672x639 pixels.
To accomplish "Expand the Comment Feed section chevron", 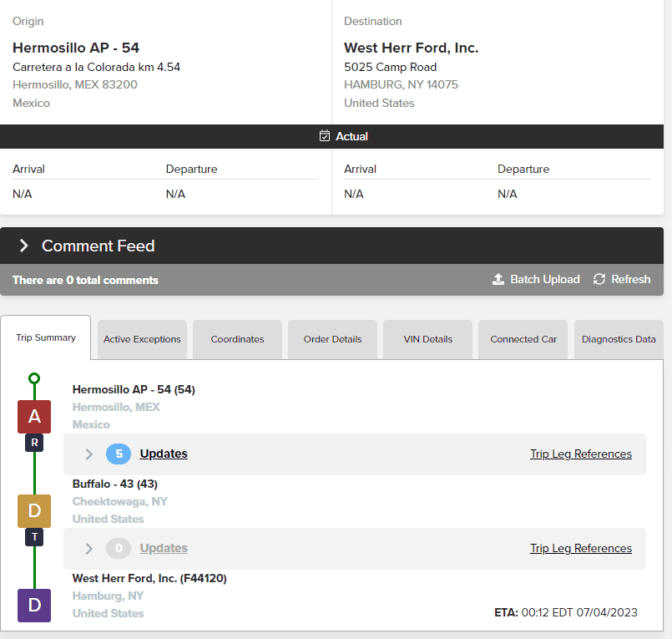I will coord(24,246).
